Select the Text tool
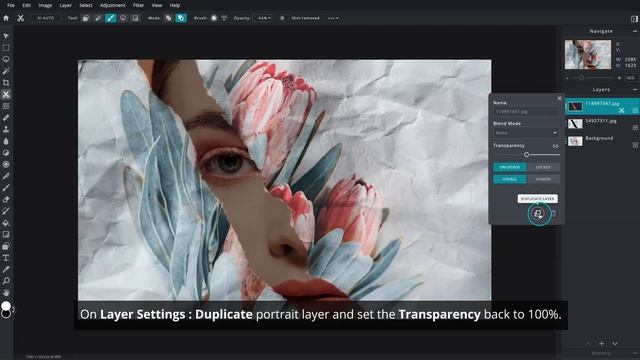Image resolution: width=640 pixels, height=360 pixels. click(6, 258)
